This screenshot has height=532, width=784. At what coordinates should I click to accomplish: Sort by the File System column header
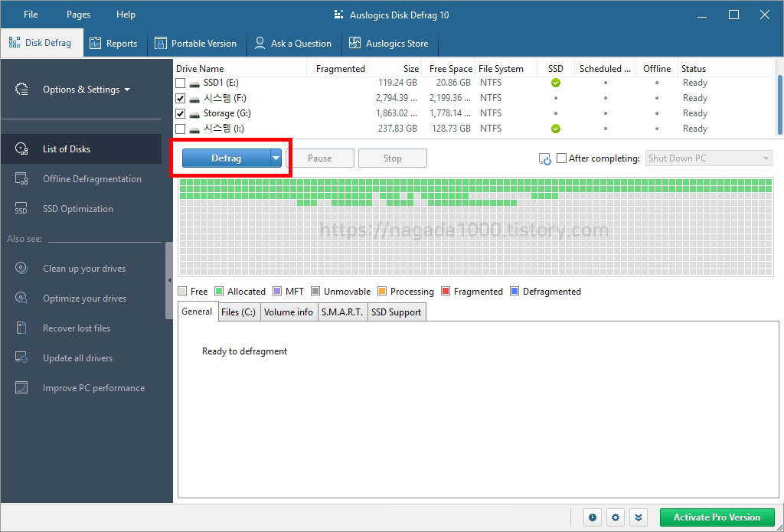(501, 69)
